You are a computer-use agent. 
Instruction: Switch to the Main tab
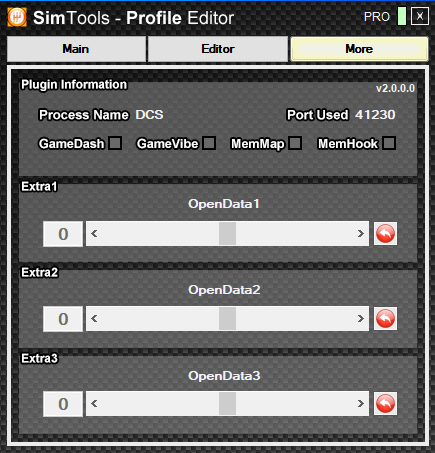[x=76, y=49]
